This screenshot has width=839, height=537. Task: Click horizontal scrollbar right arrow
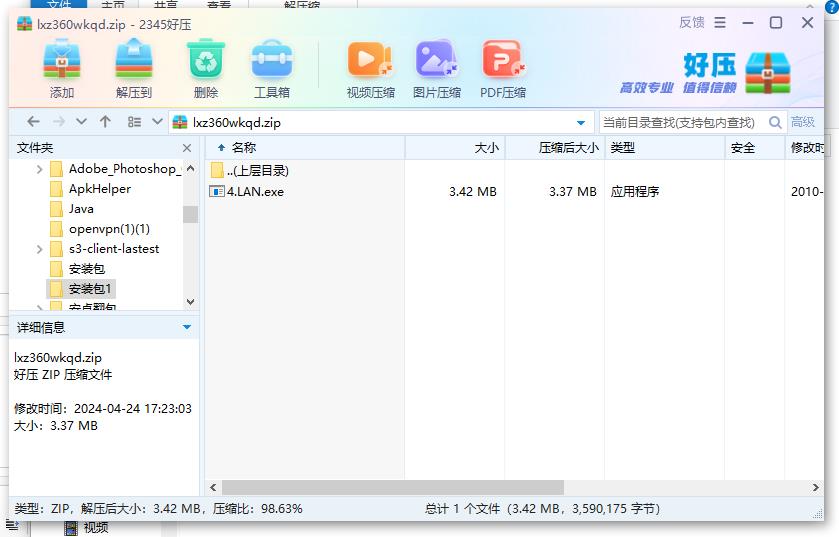815,487
